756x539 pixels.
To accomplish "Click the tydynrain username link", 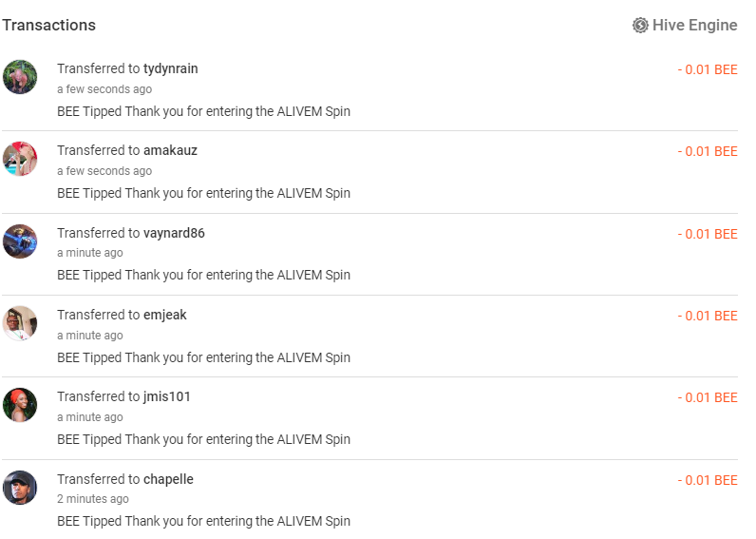I will [x=171, y=69].
